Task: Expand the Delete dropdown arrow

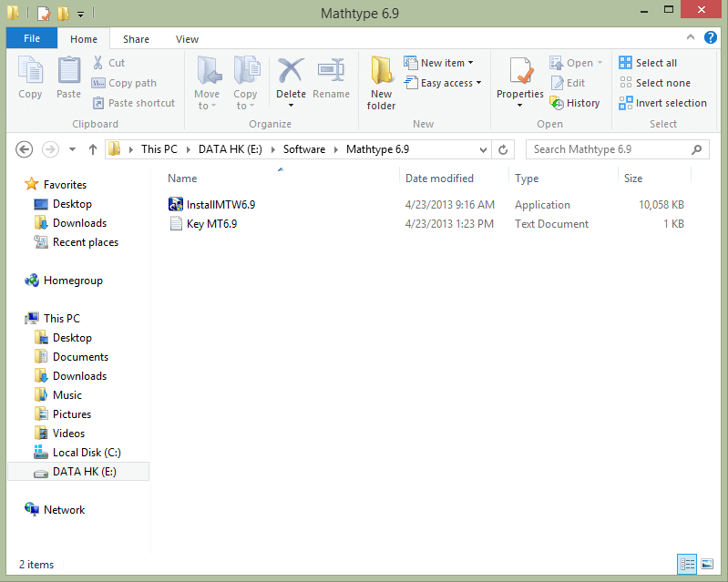Action: tap(291, 106)
